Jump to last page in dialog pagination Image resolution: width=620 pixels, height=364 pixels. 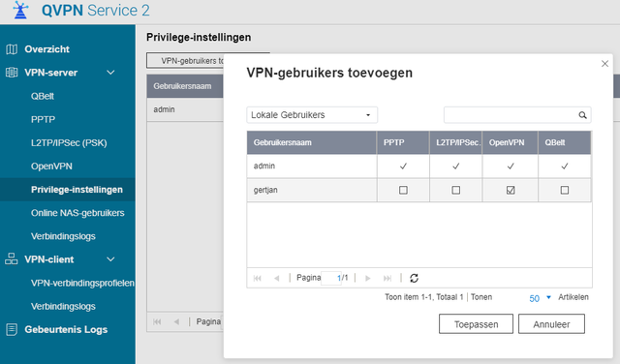387,278
